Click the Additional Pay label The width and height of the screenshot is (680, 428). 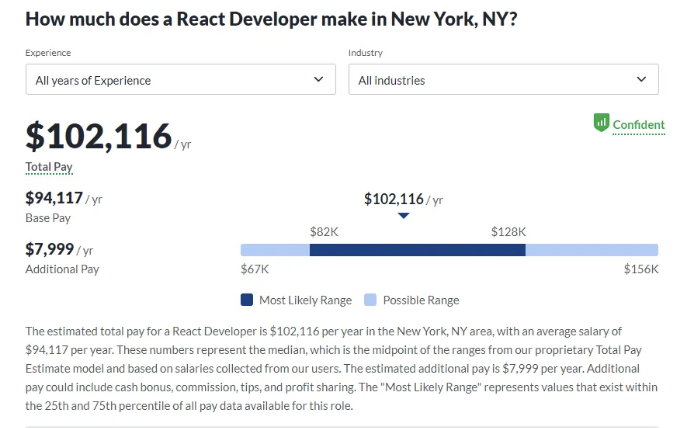62,269
